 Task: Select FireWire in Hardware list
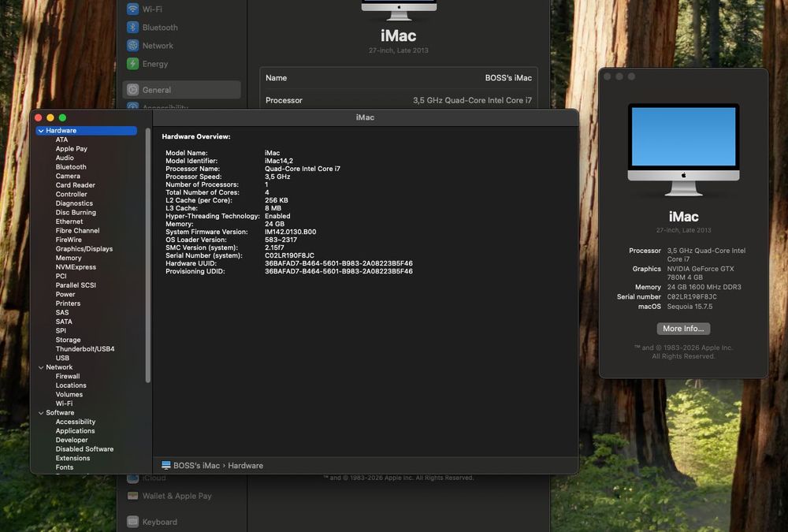coord(69,240)
